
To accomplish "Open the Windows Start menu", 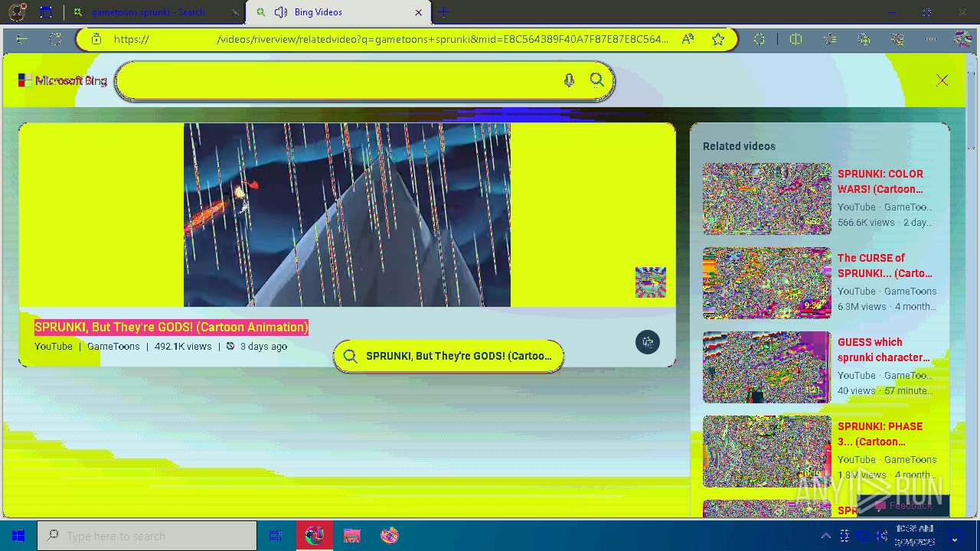I will (x=18, y=536).
